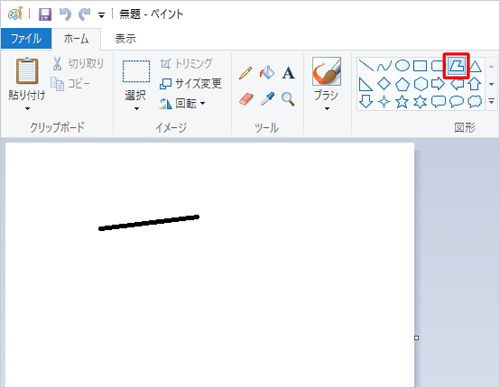Expand the 選択 options dropdown arrow
The height and width of the screenshot is (388, 500).
coord(136,109)
